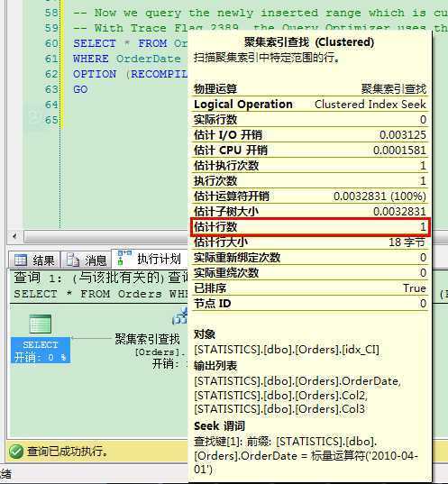Click the comment on line 58

(x=261, y=13)
